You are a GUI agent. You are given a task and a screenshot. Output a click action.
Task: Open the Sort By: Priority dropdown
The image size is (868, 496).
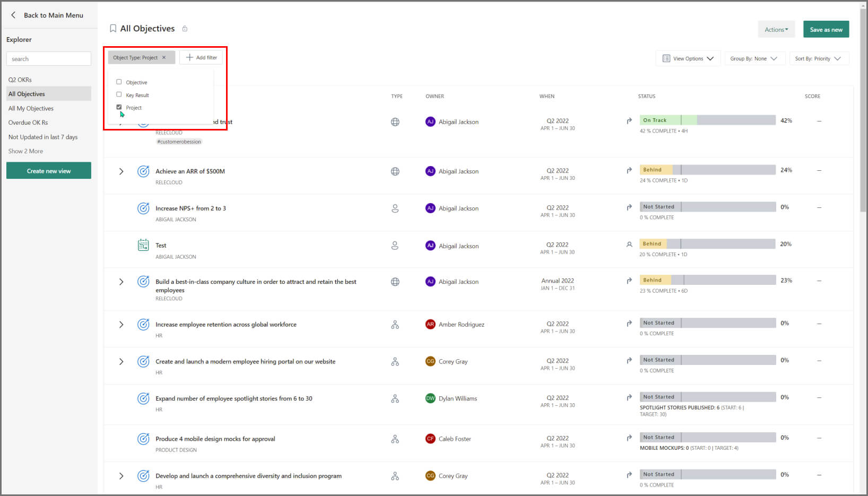click(x=819, y=58)
